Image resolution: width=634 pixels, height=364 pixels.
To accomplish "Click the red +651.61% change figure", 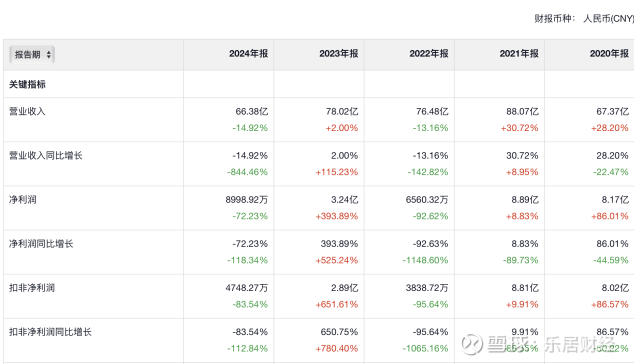I will (336, 304).
